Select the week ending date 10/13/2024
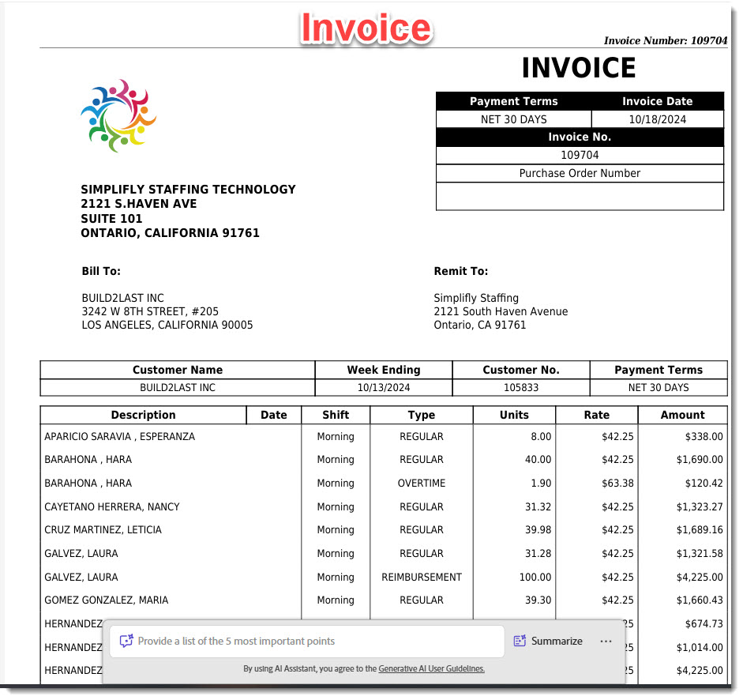Image resolution: width=743 pixels, height=700 pixels. point(384,388)
